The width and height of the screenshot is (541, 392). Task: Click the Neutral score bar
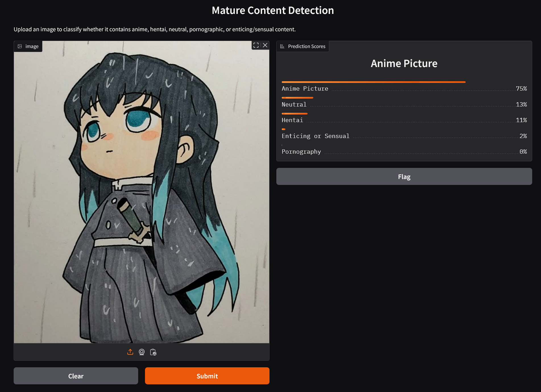[297, 97]
